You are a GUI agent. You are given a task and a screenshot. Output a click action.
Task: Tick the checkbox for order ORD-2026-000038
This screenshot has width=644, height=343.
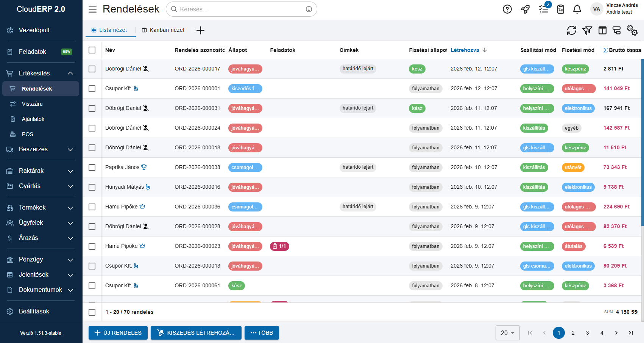92,168
